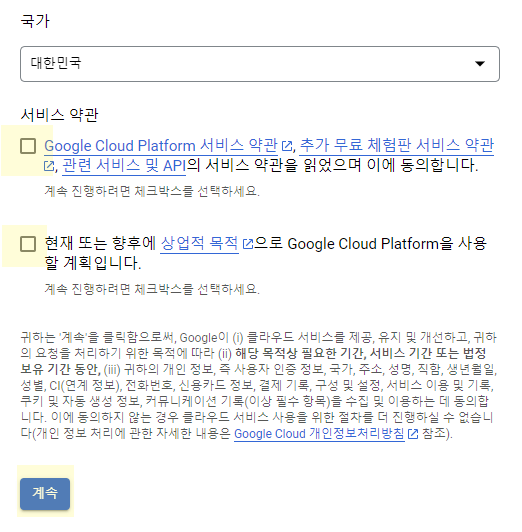522x532 pixels.
Task: Open Google Cloud Platform 서비스 약관 link
Action: [x=161, y=146]
